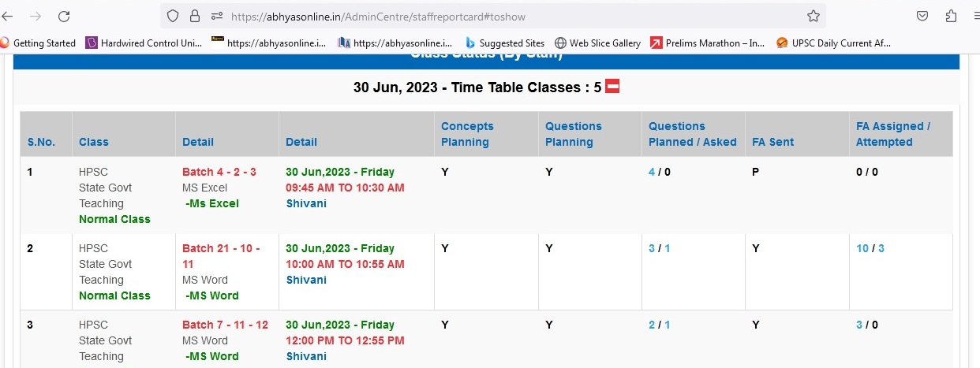This screenshot has width=980, height=368.
Task: Collapse the Time Table Classes red minus icon
Action: click(612, 87)
